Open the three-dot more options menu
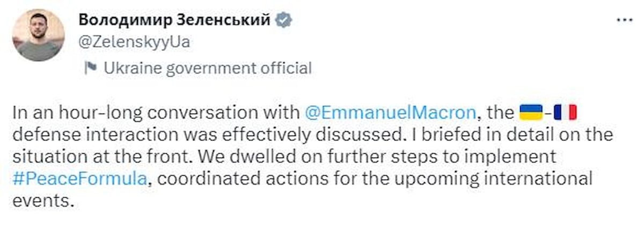This screenshot has width=644, height=231. pos(625,20)
